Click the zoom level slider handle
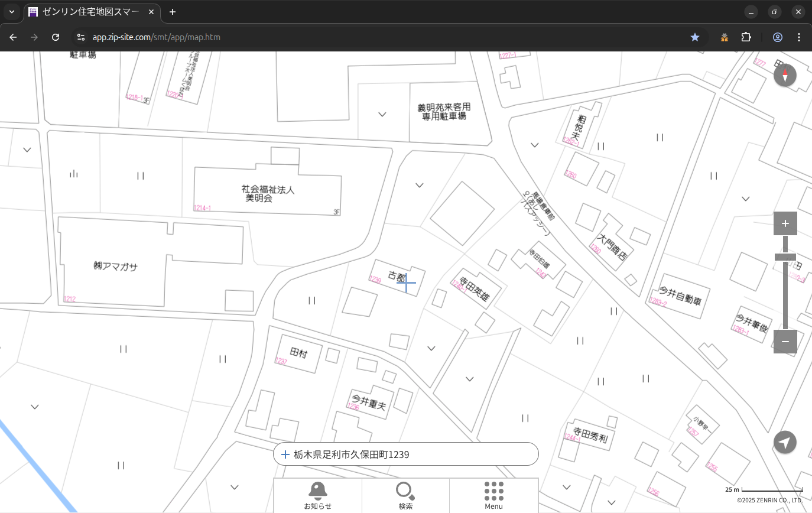The image size is (812, 513). click(785, 257)
